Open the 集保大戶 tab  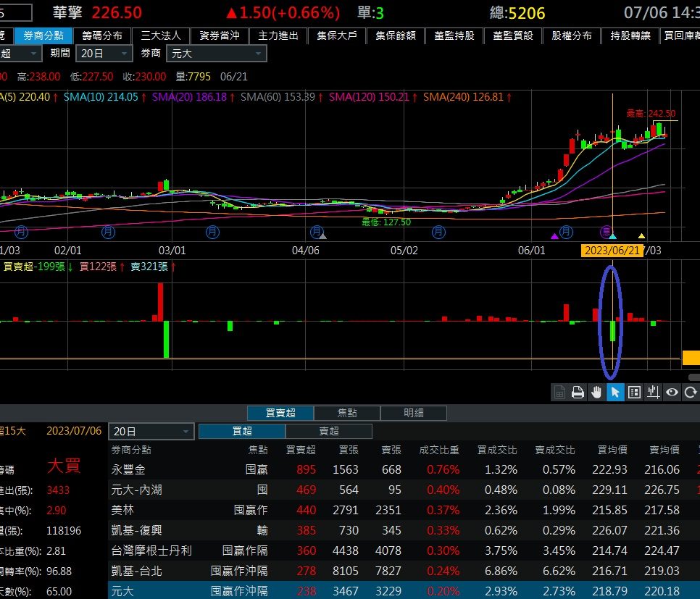coord(337,35)
